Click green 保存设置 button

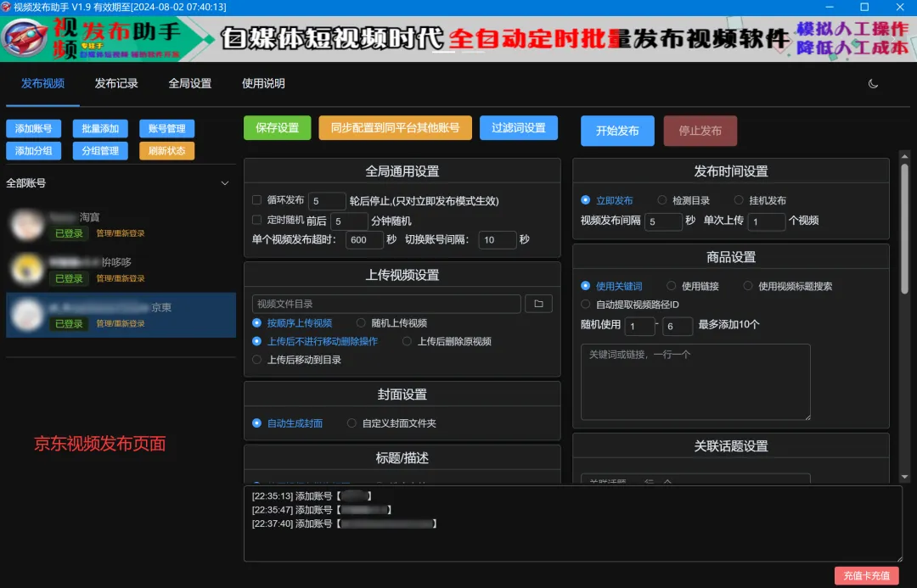277,128
